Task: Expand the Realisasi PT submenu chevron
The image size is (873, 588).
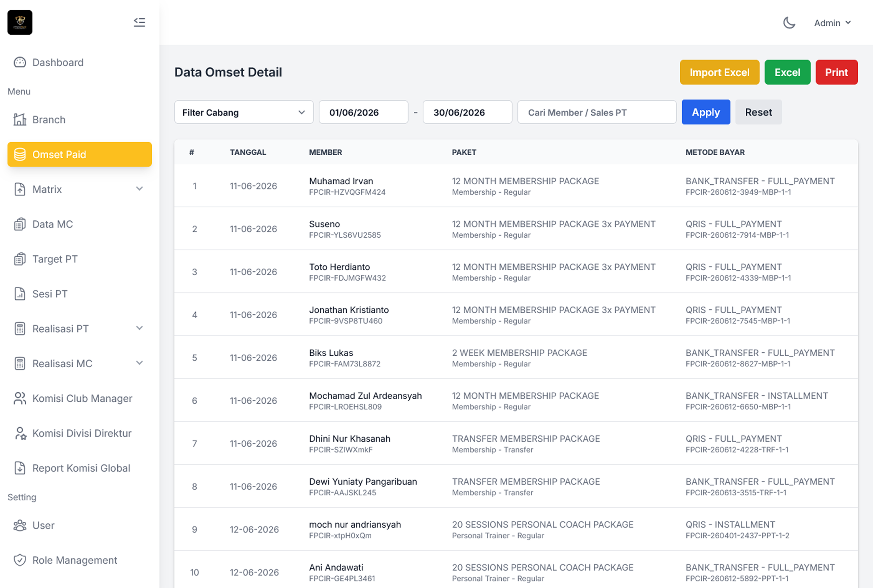Action: [139, 329]
